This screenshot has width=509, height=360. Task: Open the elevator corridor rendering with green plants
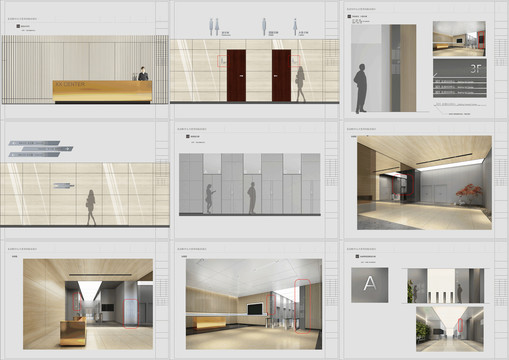450,329
